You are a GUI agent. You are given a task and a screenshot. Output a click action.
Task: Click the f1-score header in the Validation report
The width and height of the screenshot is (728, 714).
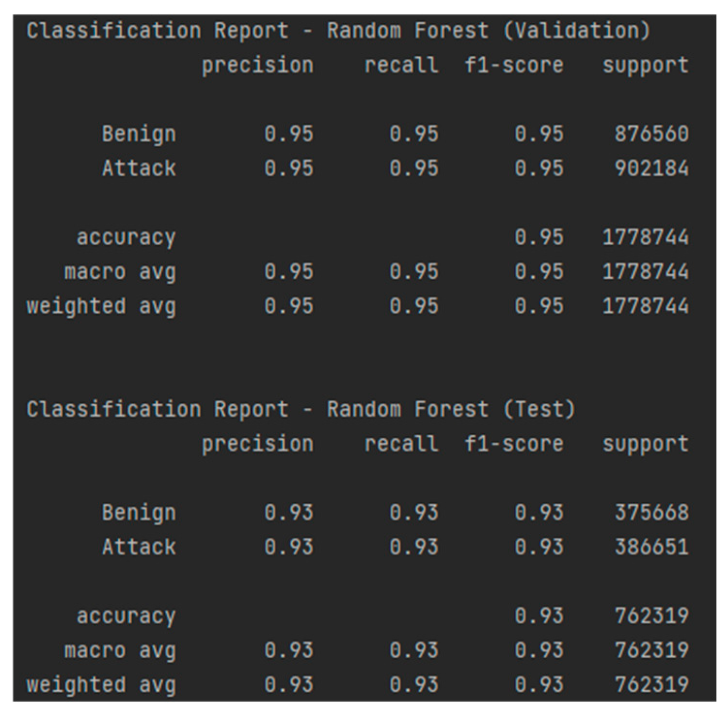tap(514, 65)
